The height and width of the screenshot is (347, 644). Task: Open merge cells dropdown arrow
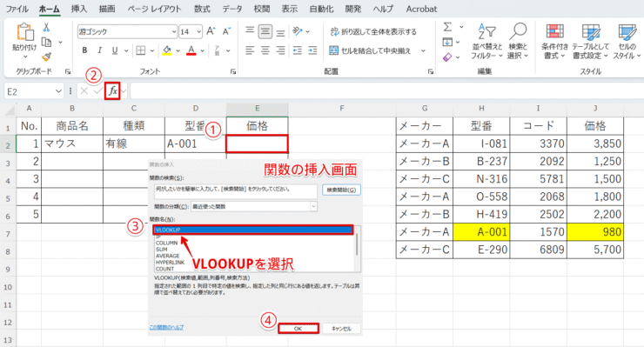click(423, 51)
